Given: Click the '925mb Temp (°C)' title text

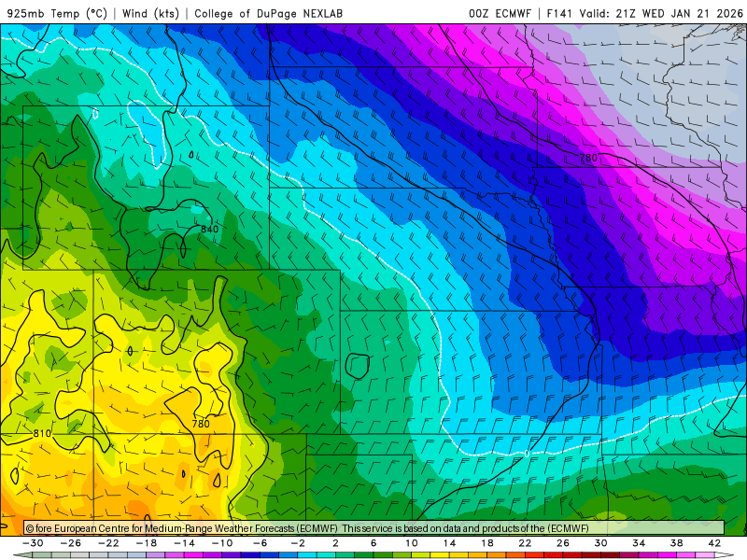Looking at the screenshot, I should [x=57, y=13].
